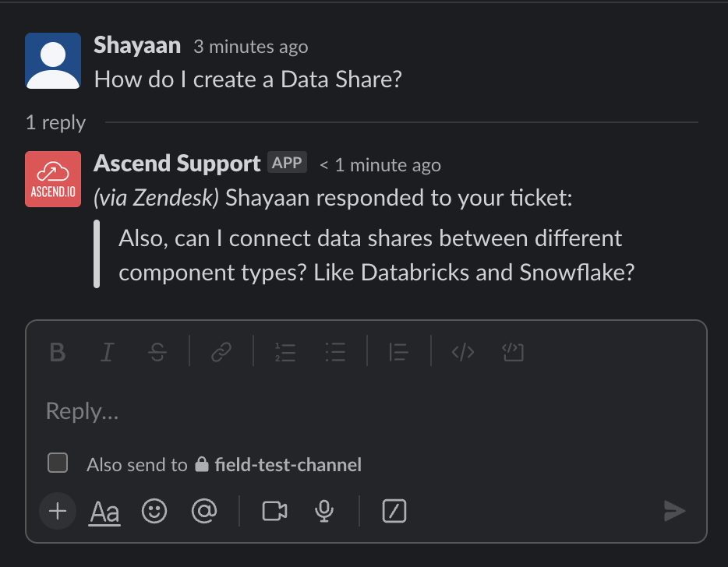Screen dimensions: 728x567
Task: Open the emoji picker
Action: pyautogui.click(x=154, y=512)
